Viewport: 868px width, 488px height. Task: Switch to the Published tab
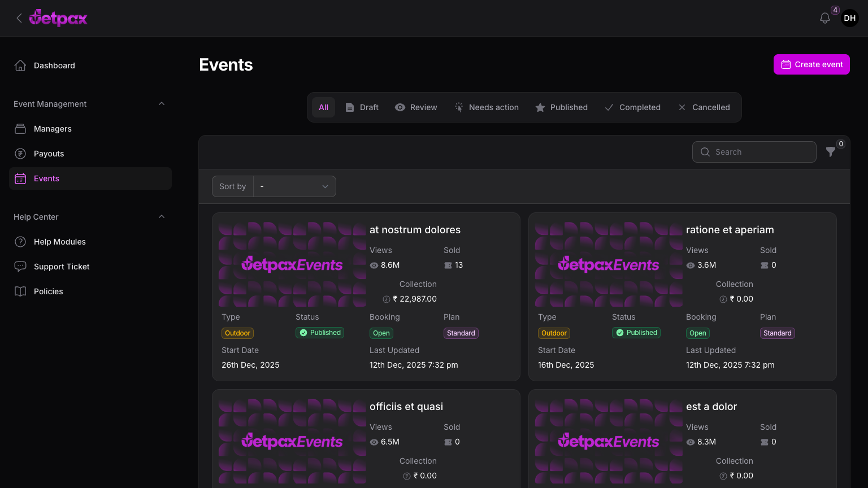pos(562,107)
